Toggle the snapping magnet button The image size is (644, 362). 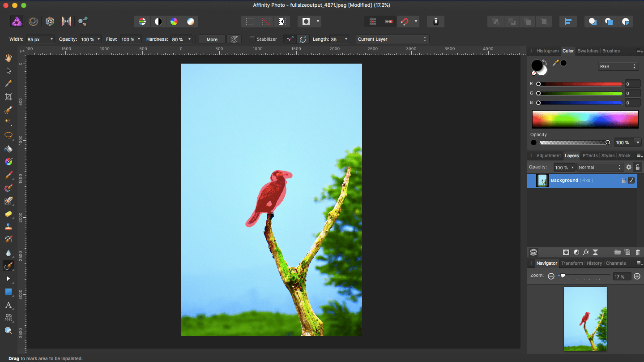click(405, 22)
